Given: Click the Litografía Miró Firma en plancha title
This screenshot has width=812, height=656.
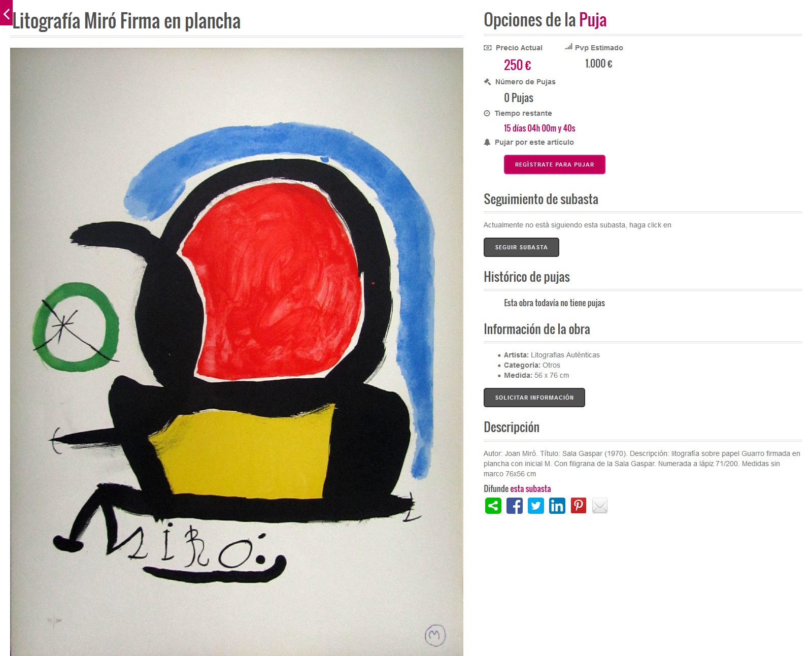Looking at the screenshot, I should 126,21.
